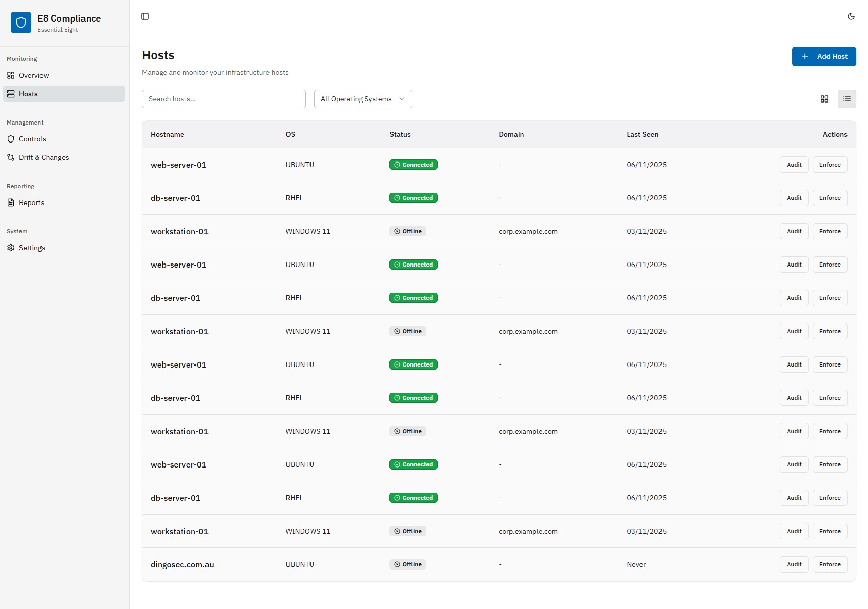Expand the OS filter chevron
Viewport: 868px width, 609px height.
click(x=402, y=99)
